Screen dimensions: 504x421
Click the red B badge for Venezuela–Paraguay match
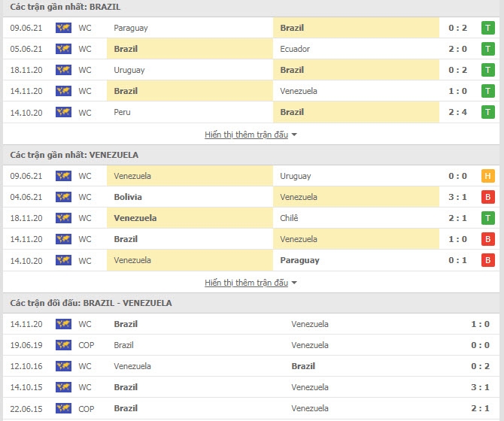pyautogui.click(x=487, y=260)
